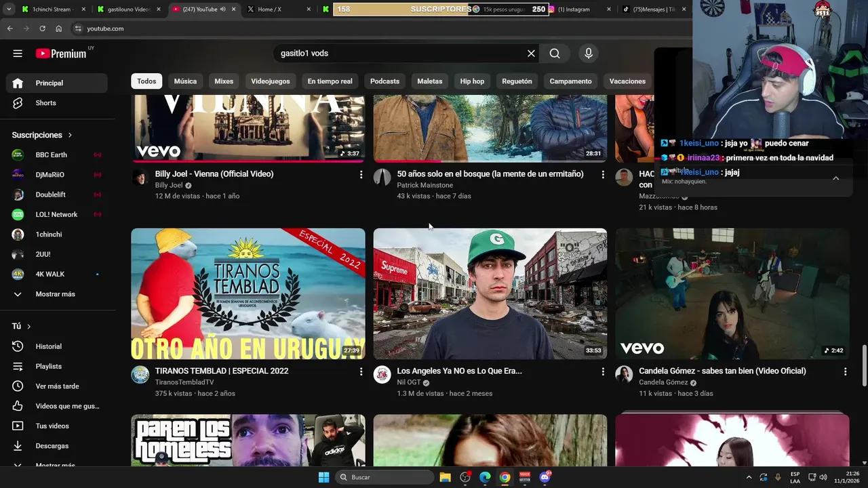Open the Doublelift subscription
The width and height of the screenshot is (868, 488).
(56, 195)
